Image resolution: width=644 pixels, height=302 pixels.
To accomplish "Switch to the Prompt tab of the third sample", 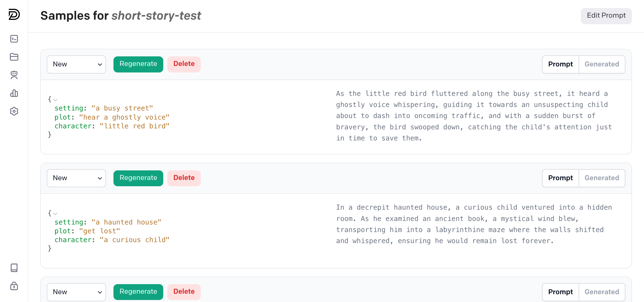I will coord(560,292).
